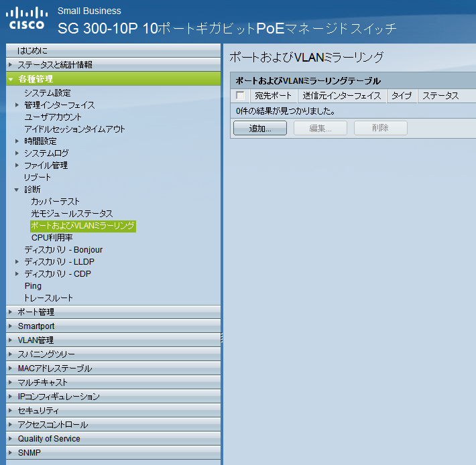Open CPU利用率 page
The image size is (476, 465).
(52, 238)
